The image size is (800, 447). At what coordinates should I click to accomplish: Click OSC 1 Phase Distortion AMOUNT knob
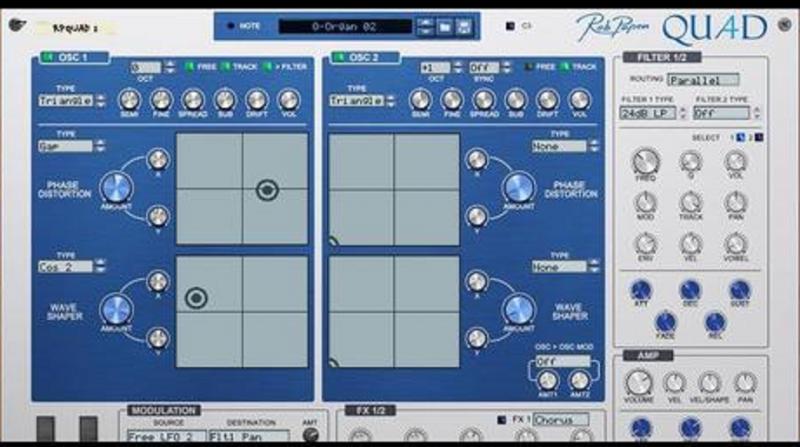click(116, 187)
